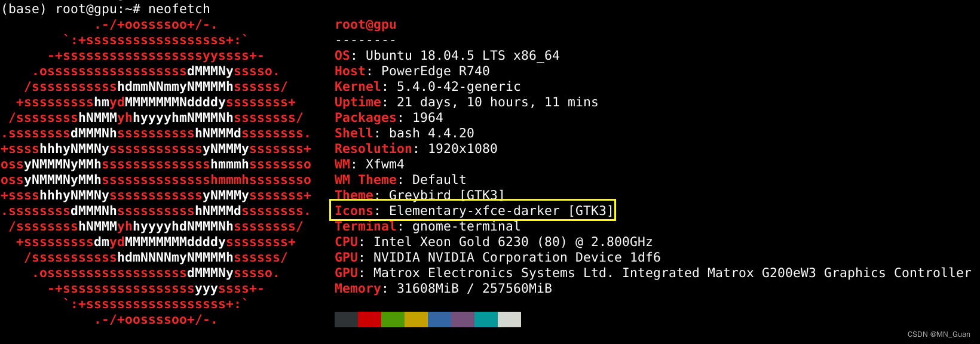Click the 'neofetch' command text
Image resolution: width=980 pixels, height=344 pixels.
(179, 9)
